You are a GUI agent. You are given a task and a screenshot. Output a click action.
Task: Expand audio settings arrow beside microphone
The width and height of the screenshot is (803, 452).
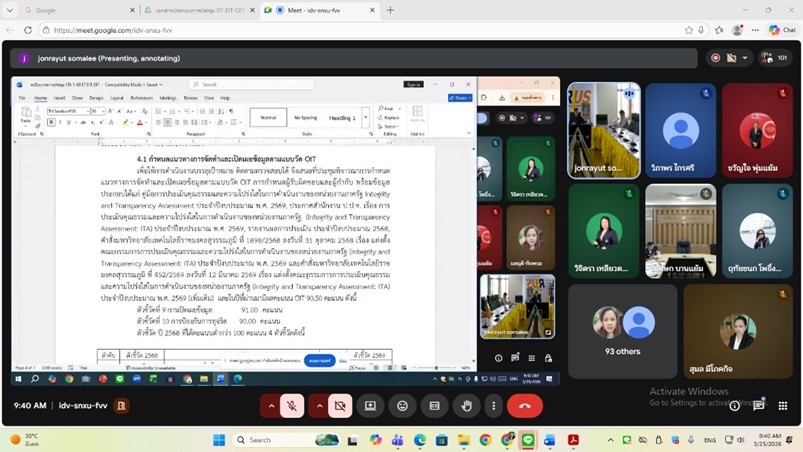coord(271,406)
